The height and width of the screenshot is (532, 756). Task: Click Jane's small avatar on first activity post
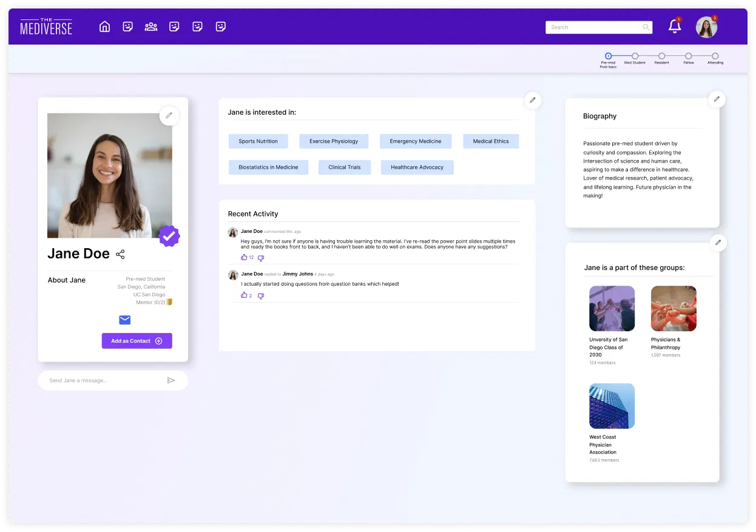(x=232, y=232)
